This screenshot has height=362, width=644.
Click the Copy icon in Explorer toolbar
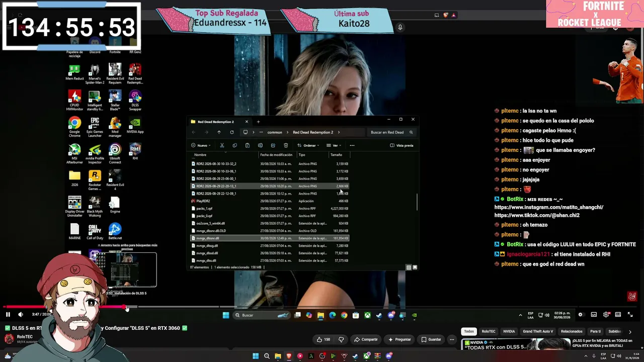point(234,145)
